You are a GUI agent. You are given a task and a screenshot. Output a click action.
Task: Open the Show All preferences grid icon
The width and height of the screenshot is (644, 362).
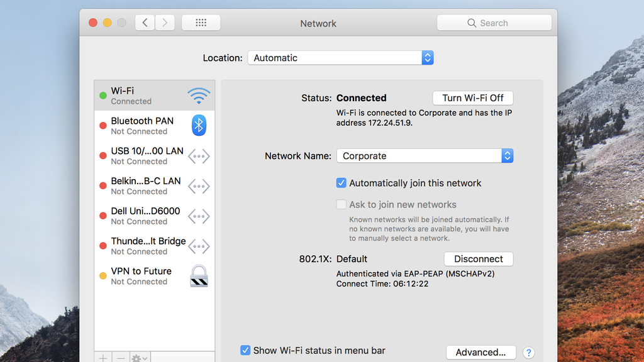(x=201, y=22)
